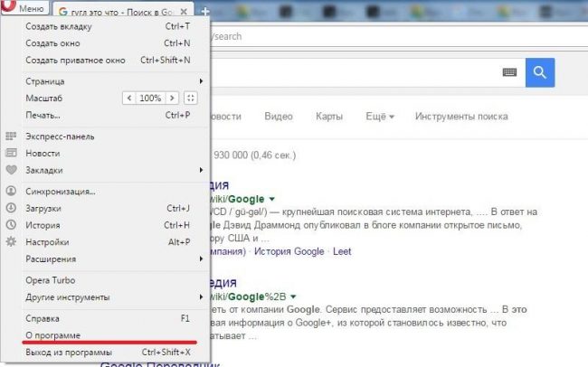
Task: Expand dropdown arrow after wiki/Google%2B URL
Action: [293, 296]
